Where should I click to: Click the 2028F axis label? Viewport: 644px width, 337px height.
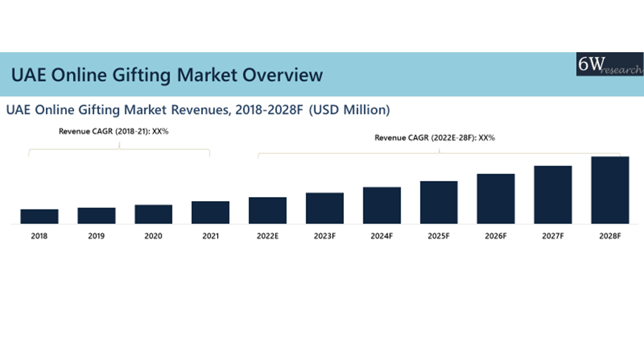(x=610, y=236)
